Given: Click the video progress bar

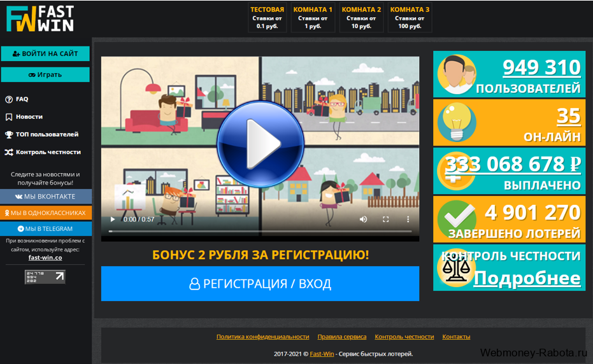Looking at the screenshot, I should (x=260, y=231).
